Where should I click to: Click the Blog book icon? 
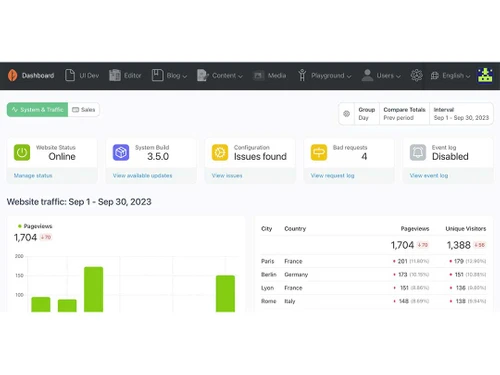tap(157, 75)
